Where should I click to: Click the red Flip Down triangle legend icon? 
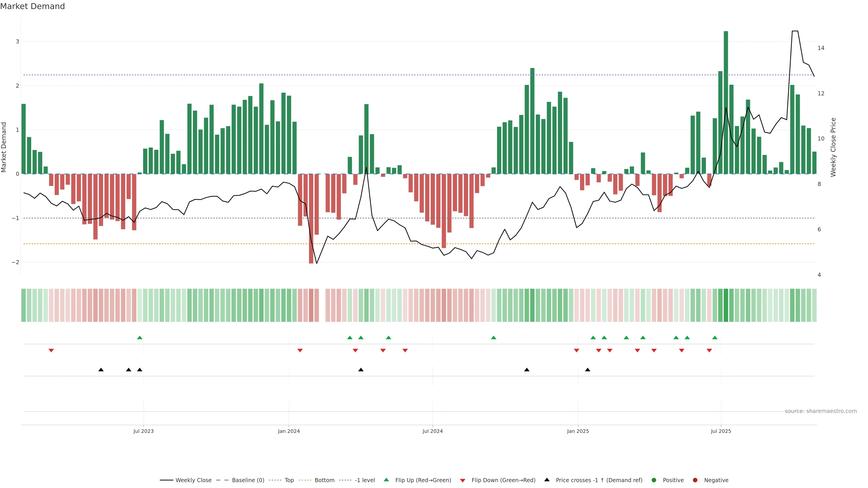(x=463, y=480)
